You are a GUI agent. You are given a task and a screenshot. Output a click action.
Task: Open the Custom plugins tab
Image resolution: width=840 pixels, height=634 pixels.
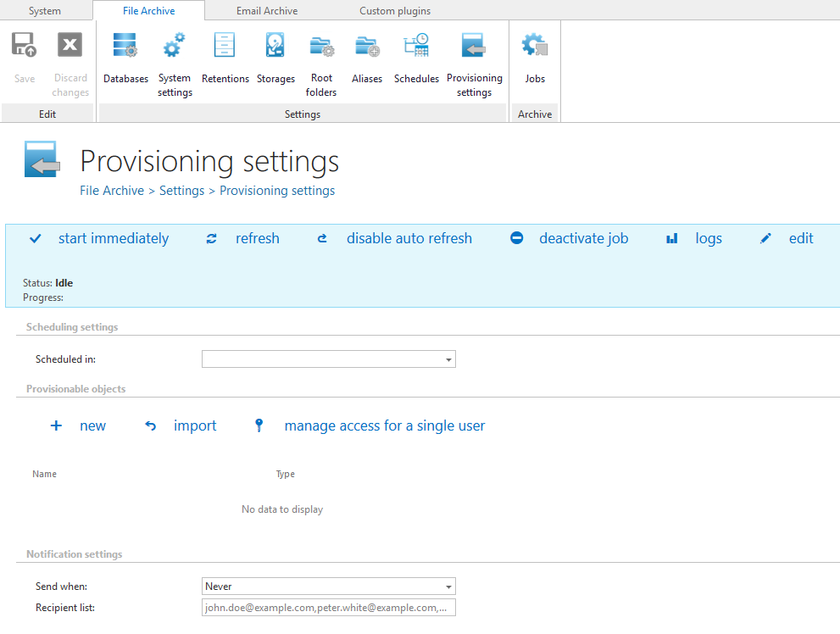click(394, 11)
